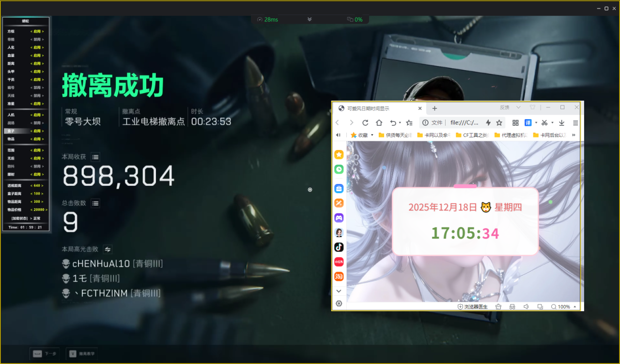Disable the 血量 option
The width and height of the screenshot is (620, 364).
click(38, 55)
